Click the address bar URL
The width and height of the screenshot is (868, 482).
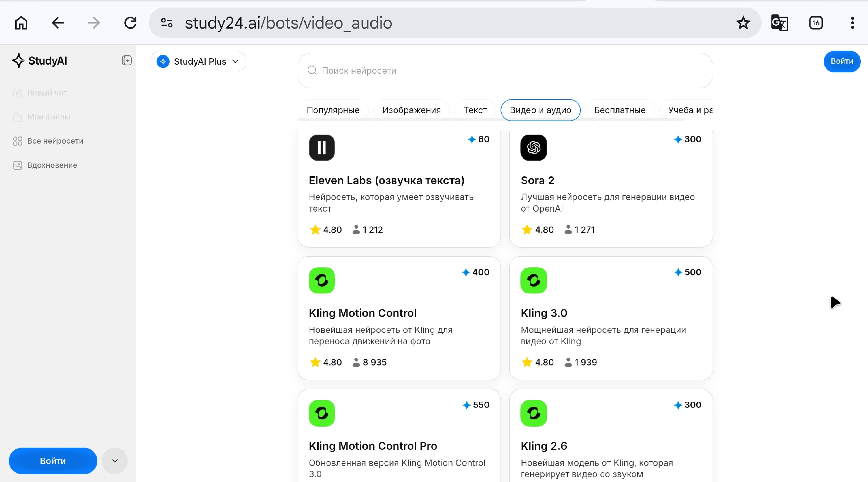288,23
